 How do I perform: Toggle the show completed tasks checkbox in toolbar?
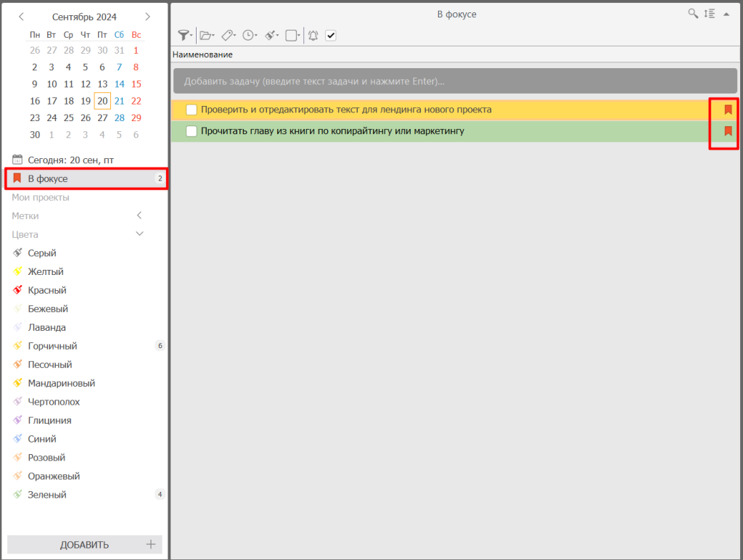coord(331,35)
